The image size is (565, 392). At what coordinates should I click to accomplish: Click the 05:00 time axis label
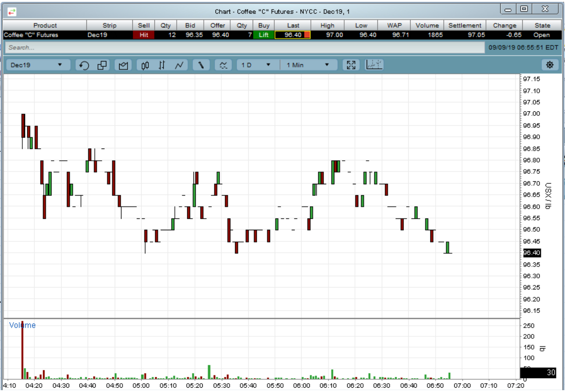(141, 385)
